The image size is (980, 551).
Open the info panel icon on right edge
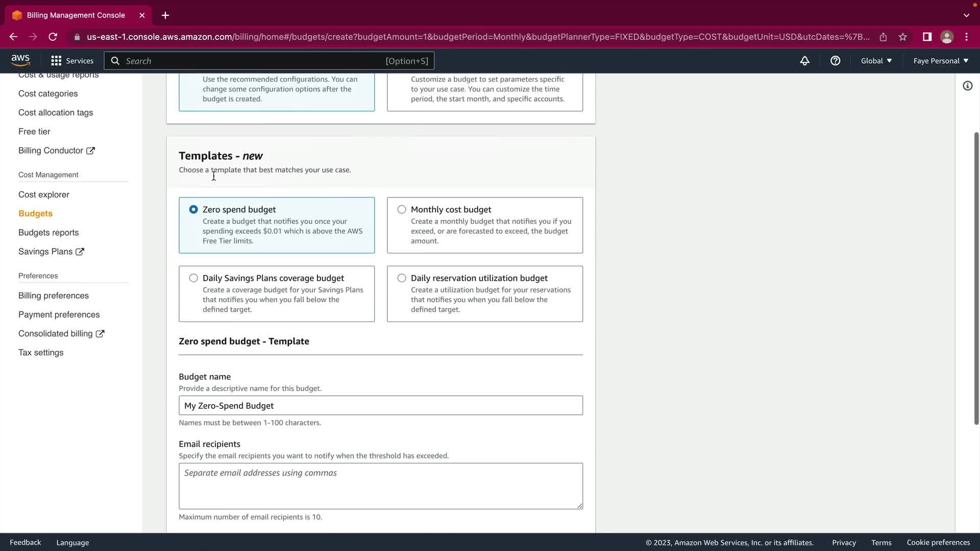pos(967,86)
